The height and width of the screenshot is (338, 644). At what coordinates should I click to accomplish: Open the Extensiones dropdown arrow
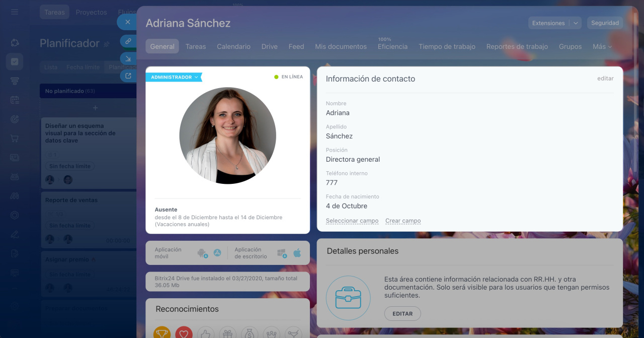(x=576, y=23)
